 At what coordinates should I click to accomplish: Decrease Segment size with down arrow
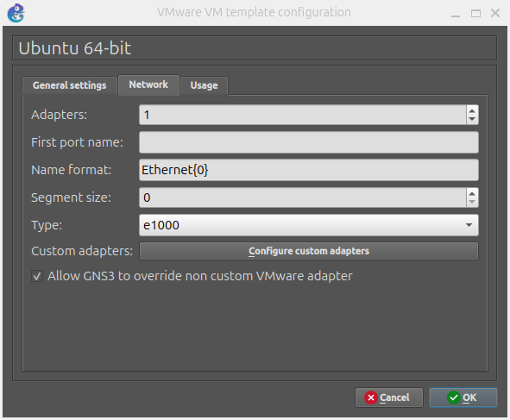click(472, 202)
